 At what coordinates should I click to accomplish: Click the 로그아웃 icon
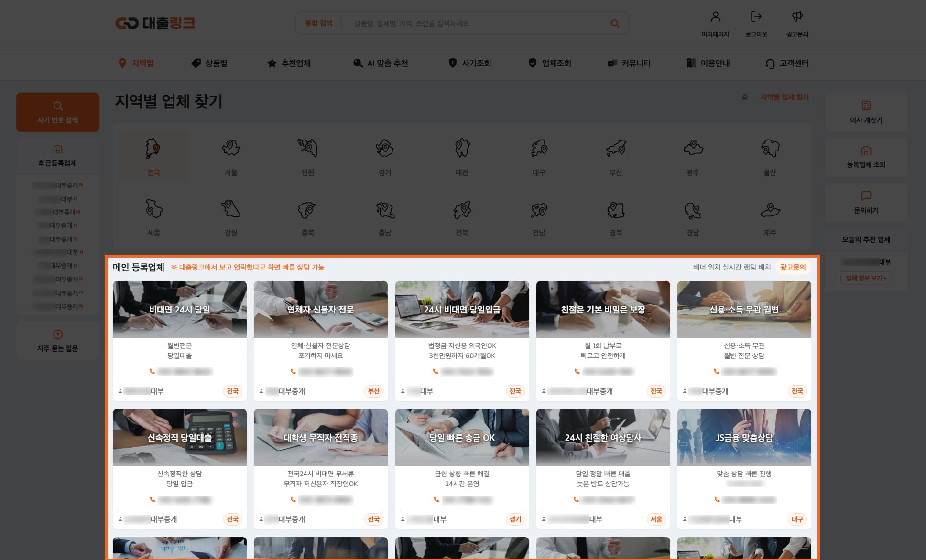point(756,17)
